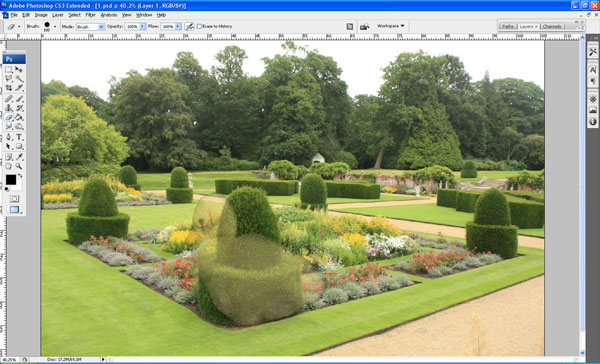This screenshot has height=364, width=600.
Task: Open the Opacity slider arrow
Action: [x=143, y=26]
